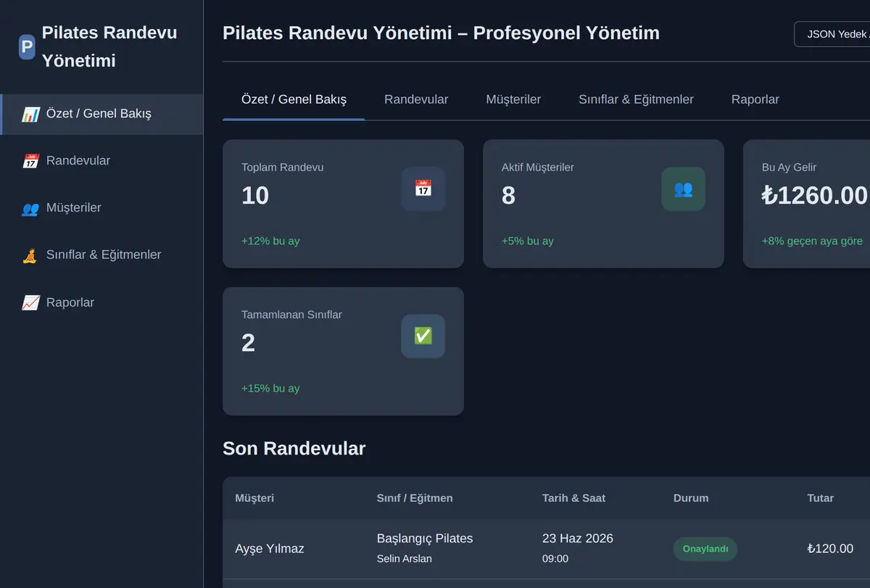Click the P logo in sidebar header

[x=27, y=47]
